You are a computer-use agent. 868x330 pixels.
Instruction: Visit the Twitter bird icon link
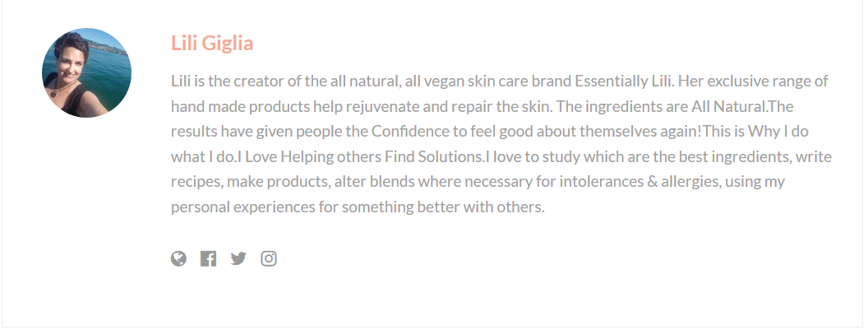pyautogui.click(x=238, y=258)
